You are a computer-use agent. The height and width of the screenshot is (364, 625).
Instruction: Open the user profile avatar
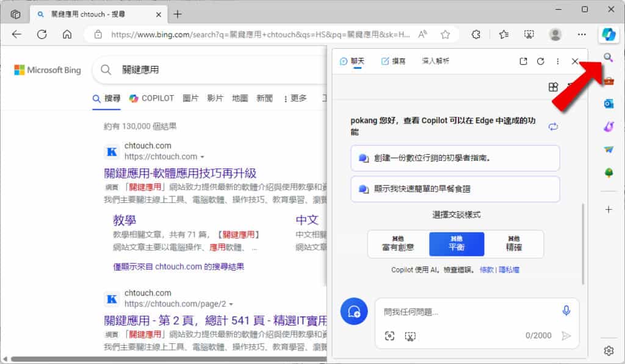pos(555,35)
